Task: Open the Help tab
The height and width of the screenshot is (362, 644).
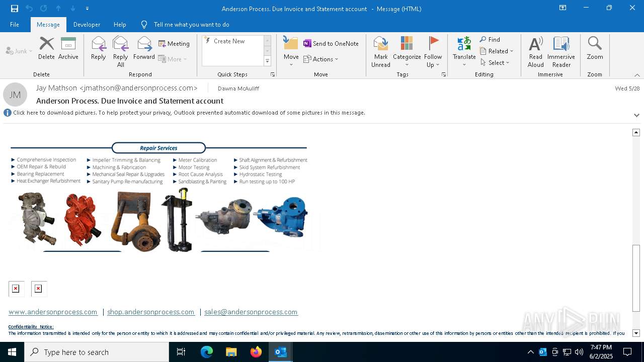Action: point(120,25)
